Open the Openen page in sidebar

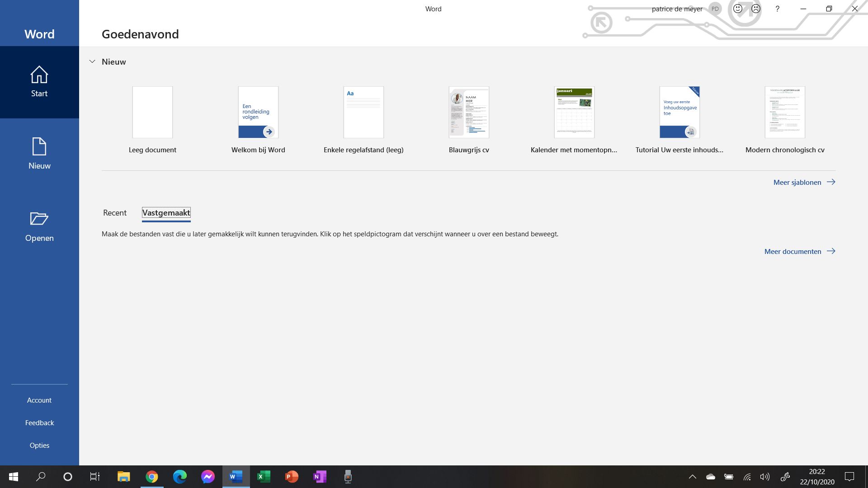click(x=39, y=226)
